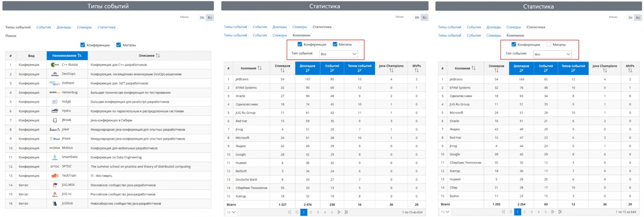Go to first page in right Статистика panel

(504, 212)
